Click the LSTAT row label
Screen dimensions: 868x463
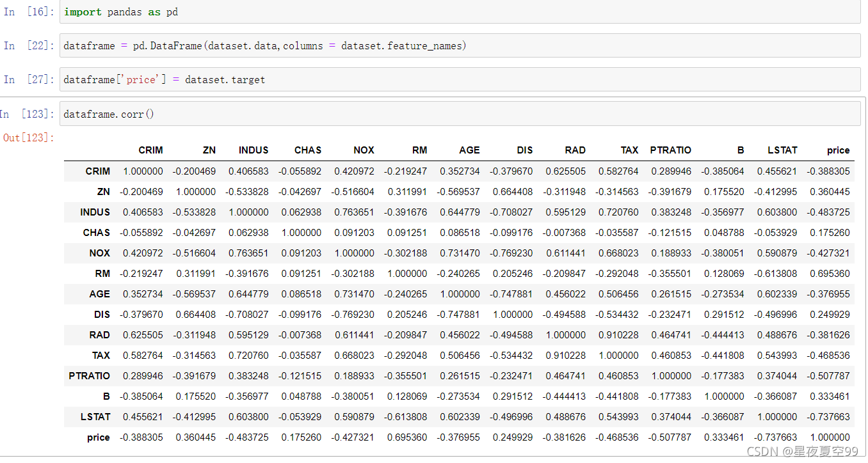click(95, 417)
